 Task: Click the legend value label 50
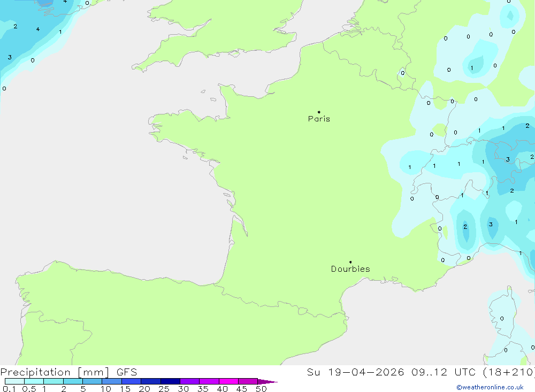pyautogui.click(x=261, y=389)
